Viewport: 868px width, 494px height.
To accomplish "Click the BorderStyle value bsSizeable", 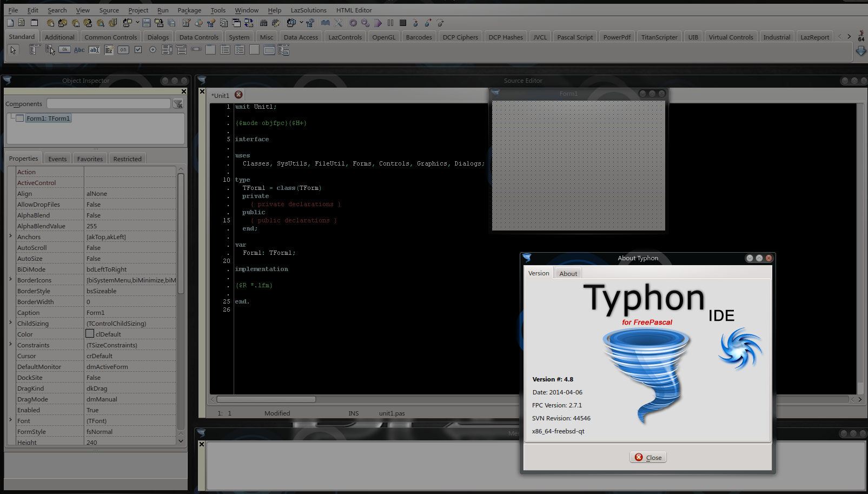I will click(130, 291).
